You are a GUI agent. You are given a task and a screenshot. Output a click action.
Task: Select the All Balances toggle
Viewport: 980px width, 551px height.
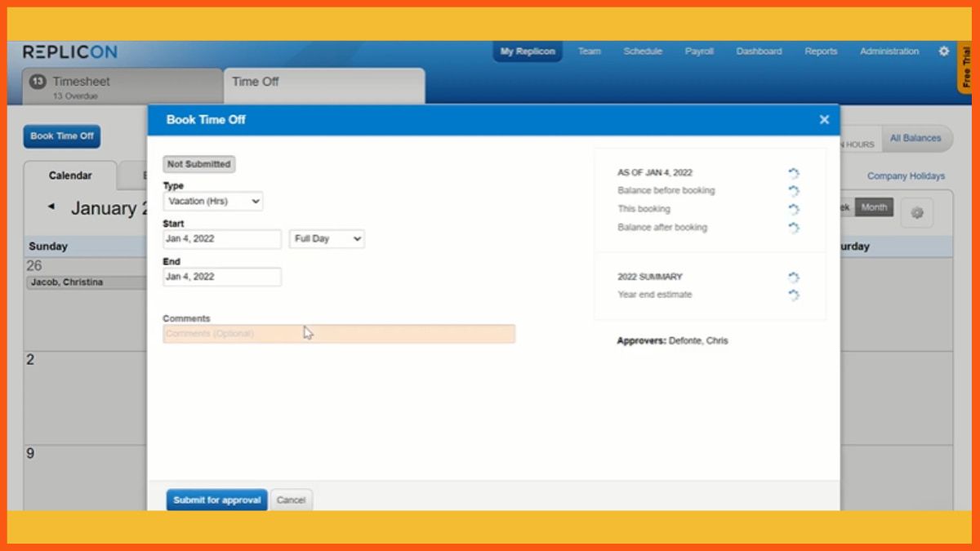click(x=915, y=139)
